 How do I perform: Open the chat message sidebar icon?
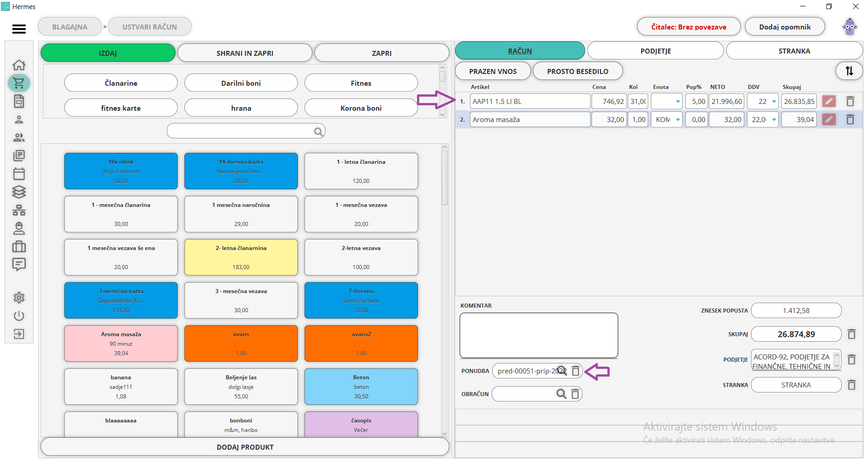point(19,265)
